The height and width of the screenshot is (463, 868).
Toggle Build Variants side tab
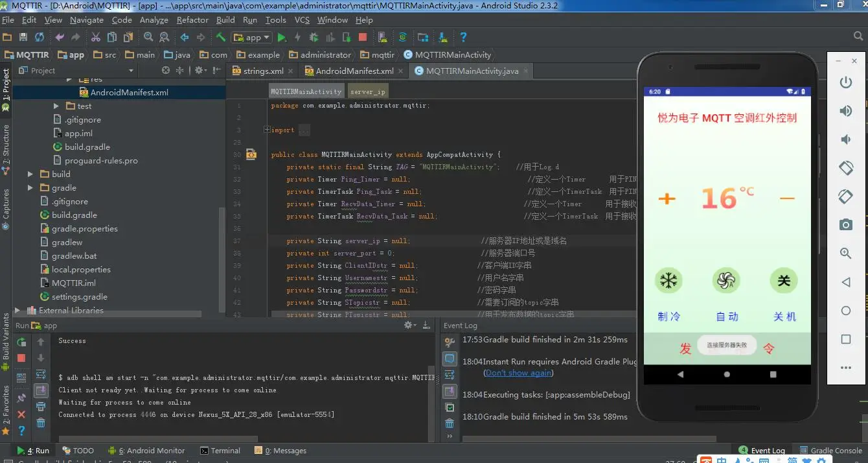tap(6, 342)
